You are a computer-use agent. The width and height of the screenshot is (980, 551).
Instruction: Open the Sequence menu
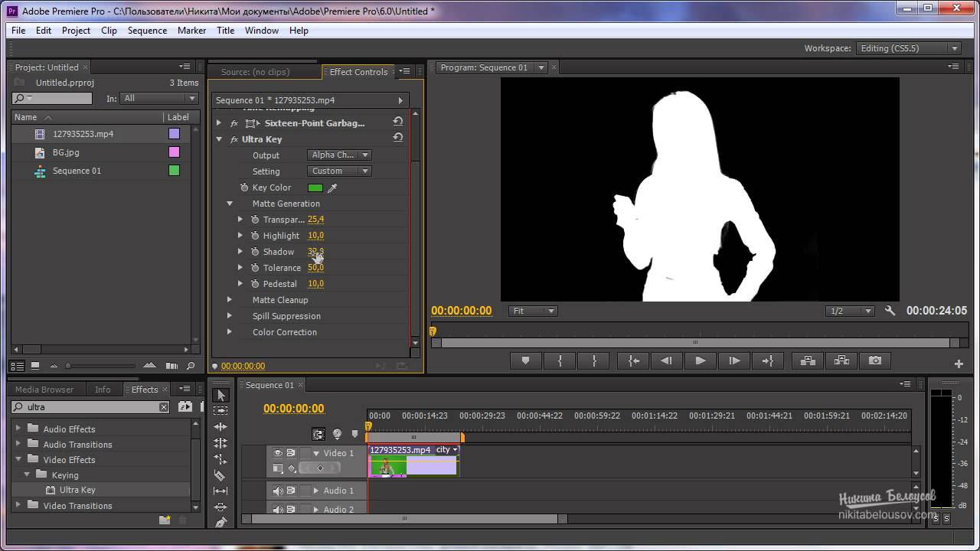[x=147, y=31]
